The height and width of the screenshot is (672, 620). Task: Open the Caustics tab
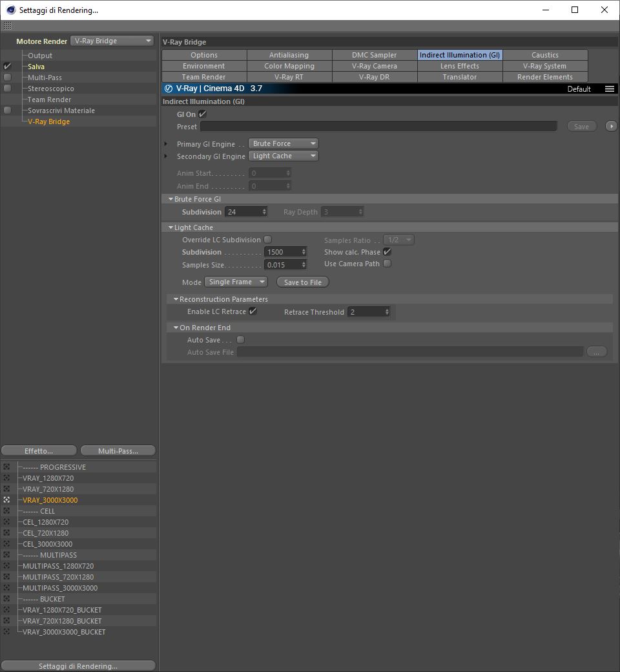click(544, 55)
